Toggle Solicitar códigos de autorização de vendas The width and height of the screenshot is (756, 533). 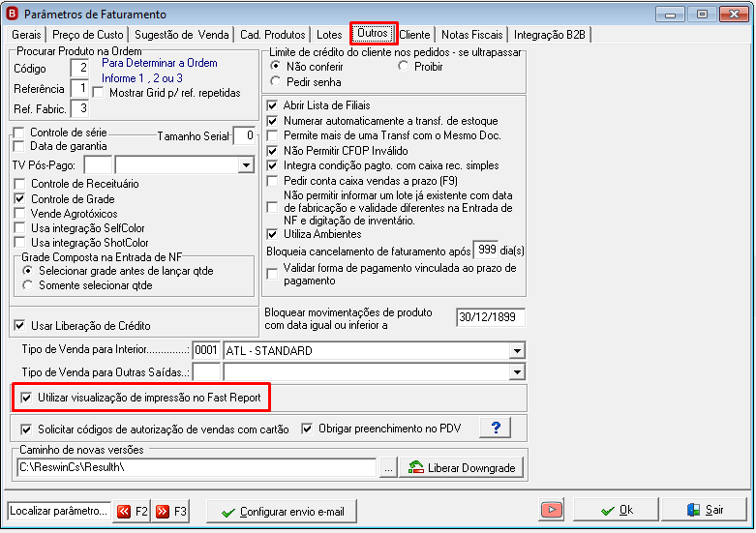pyautogui.click(x=26, y=429)
